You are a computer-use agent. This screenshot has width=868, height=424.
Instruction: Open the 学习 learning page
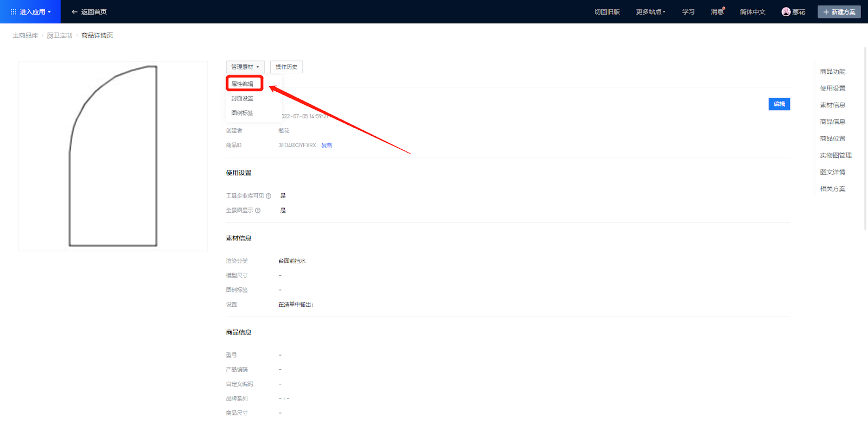click(688, 11)
